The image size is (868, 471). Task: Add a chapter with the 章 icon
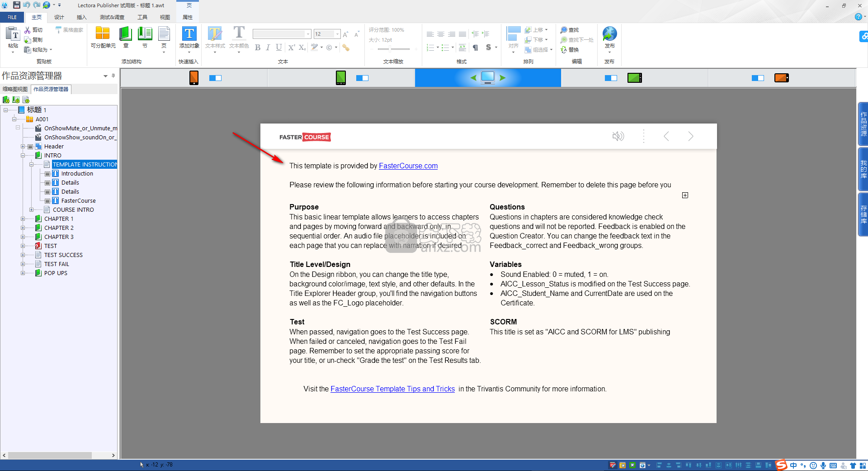[126, 34]
